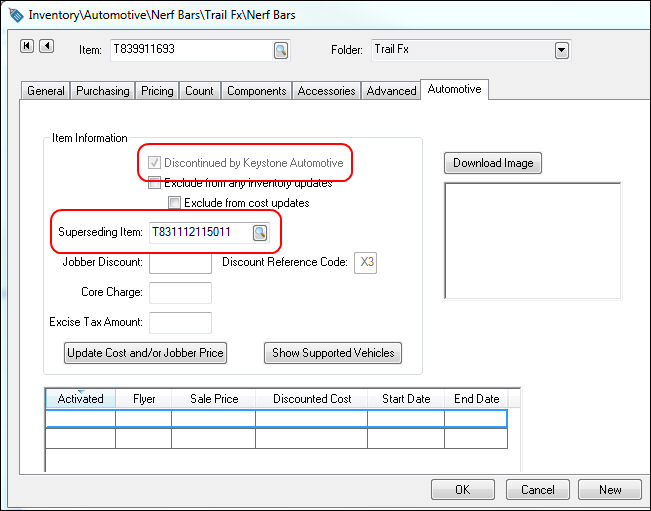Image resolution: width=651 pixels, height=511 pixels.
Task: Switch to the General tab
Action: click(46, 91)
